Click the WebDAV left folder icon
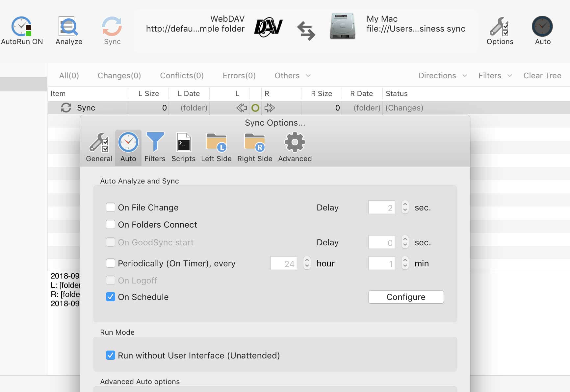Image resolution: width=570 pixels, height=392 pixels. (x=268, y=27)
